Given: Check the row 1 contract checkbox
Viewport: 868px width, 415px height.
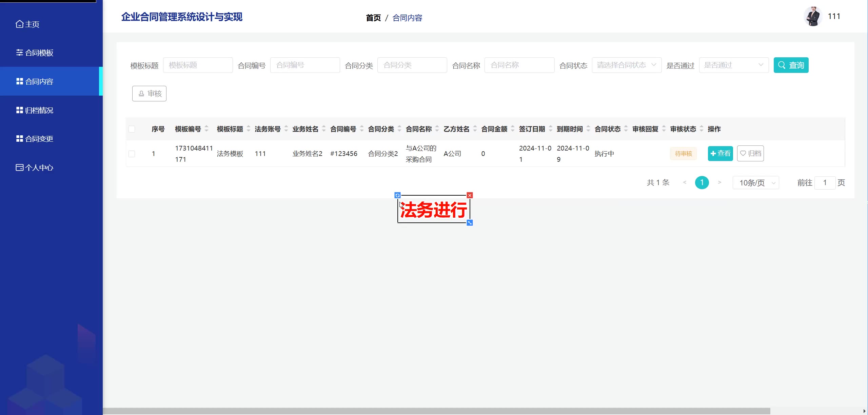Looking at the screenshot, I should pyautogui.click(x=132, y=154).
